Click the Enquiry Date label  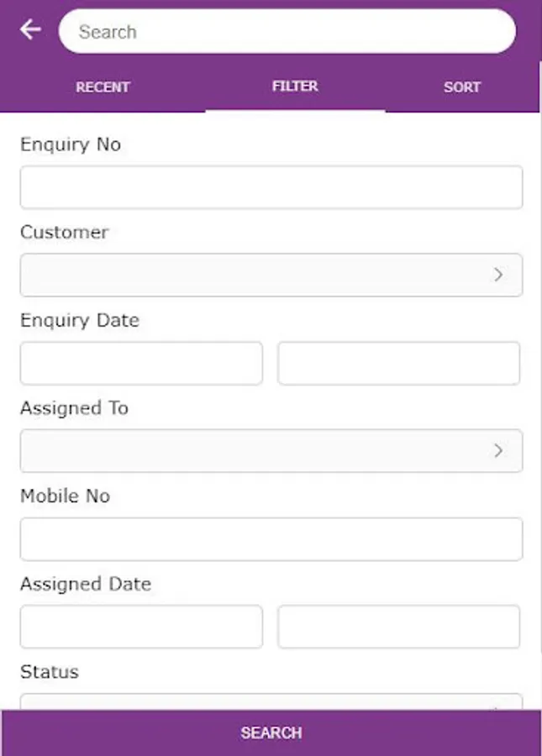[80, 320]
